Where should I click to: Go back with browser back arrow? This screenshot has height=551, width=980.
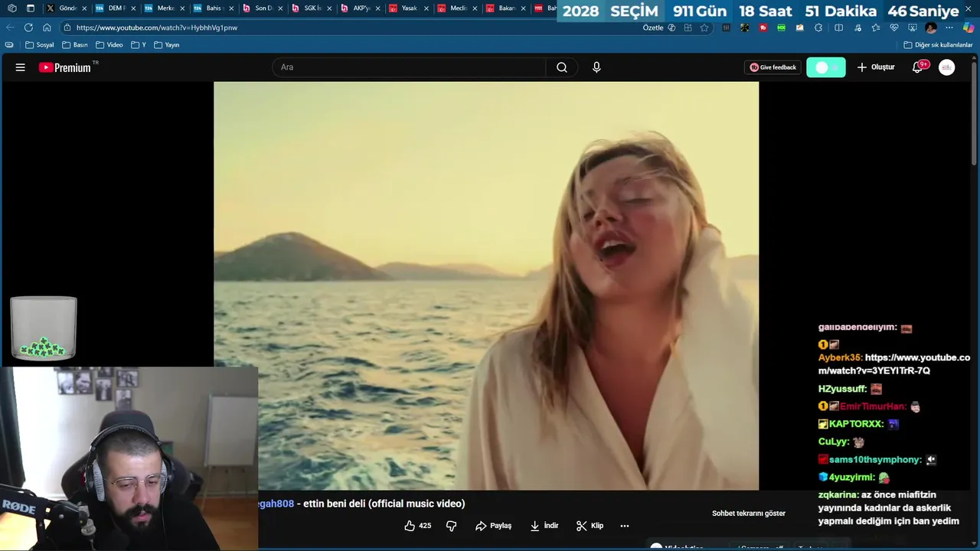(10, 28)
